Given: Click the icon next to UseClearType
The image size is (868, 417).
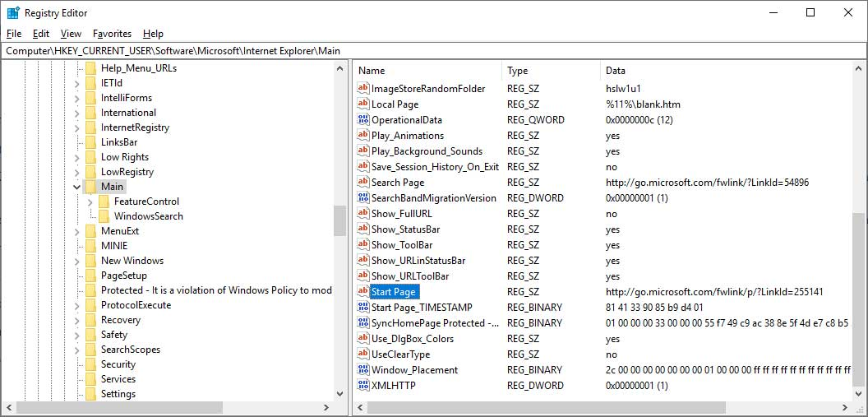Looking at the screenshot, I should [363, 354].
